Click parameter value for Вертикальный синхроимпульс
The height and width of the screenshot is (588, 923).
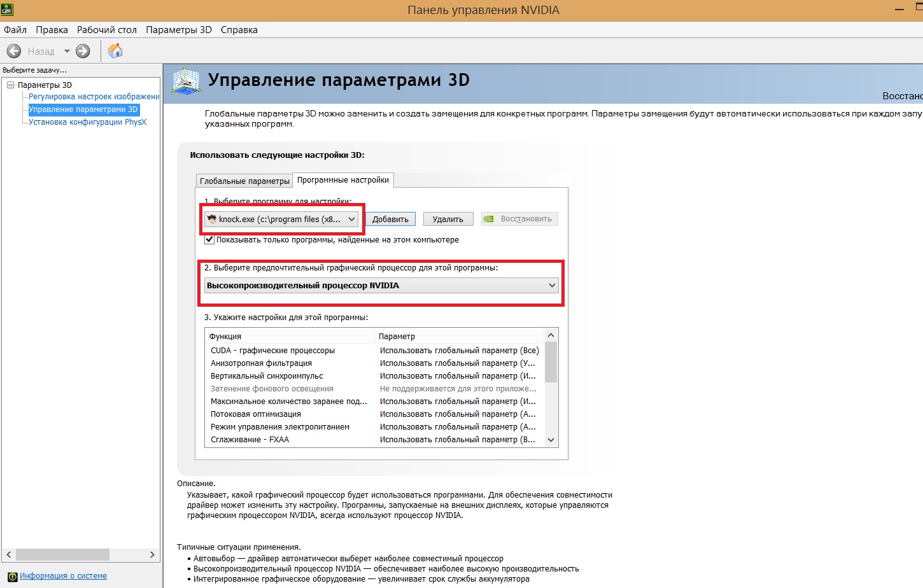pos(458,376)
